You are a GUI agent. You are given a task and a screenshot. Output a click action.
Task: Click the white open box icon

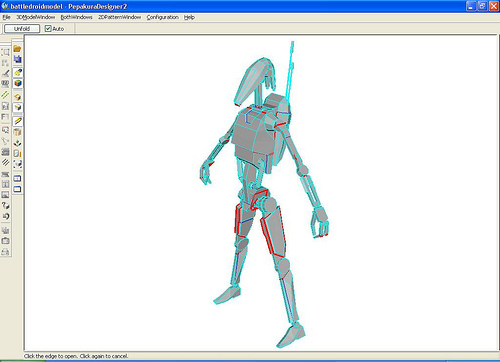pyautogui.click(x=18, y=107)
